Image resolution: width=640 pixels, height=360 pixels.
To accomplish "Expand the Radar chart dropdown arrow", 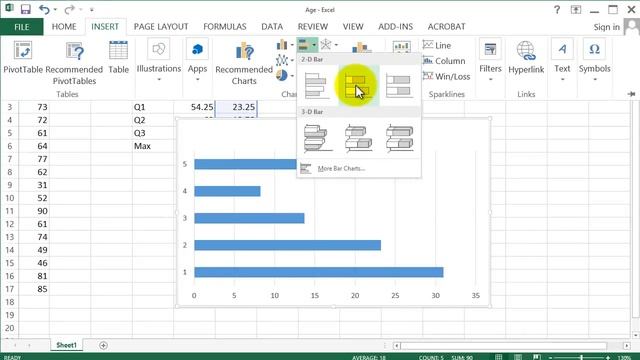I will point(336,45).
